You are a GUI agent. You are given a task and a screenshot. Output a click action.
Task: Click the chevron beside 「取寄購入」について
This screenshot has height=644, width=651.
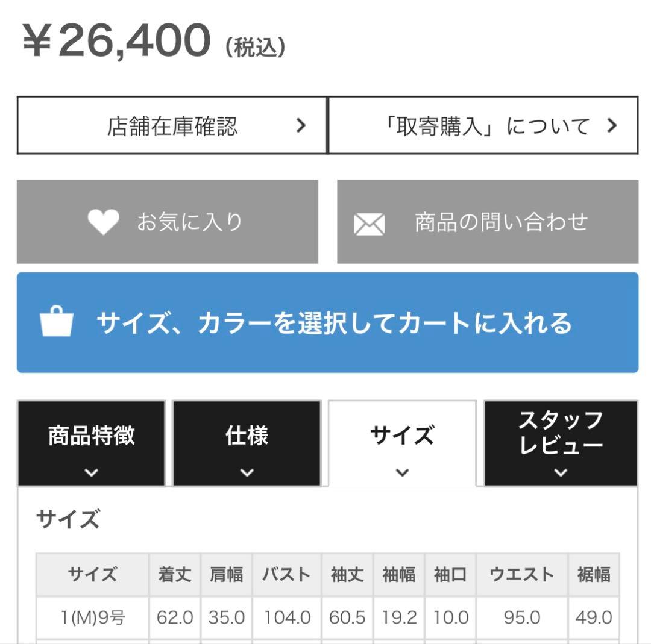(613, 126)
